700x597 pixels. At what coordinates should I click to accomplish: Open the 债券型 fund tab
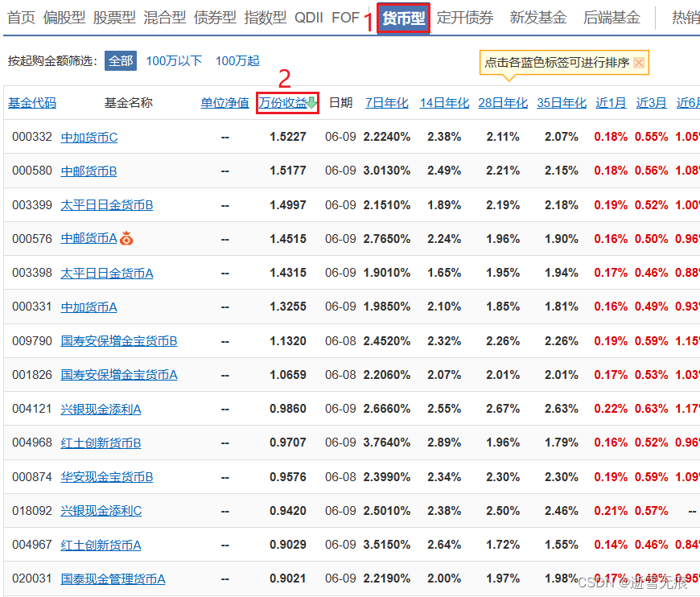click(x=215, y=18)
